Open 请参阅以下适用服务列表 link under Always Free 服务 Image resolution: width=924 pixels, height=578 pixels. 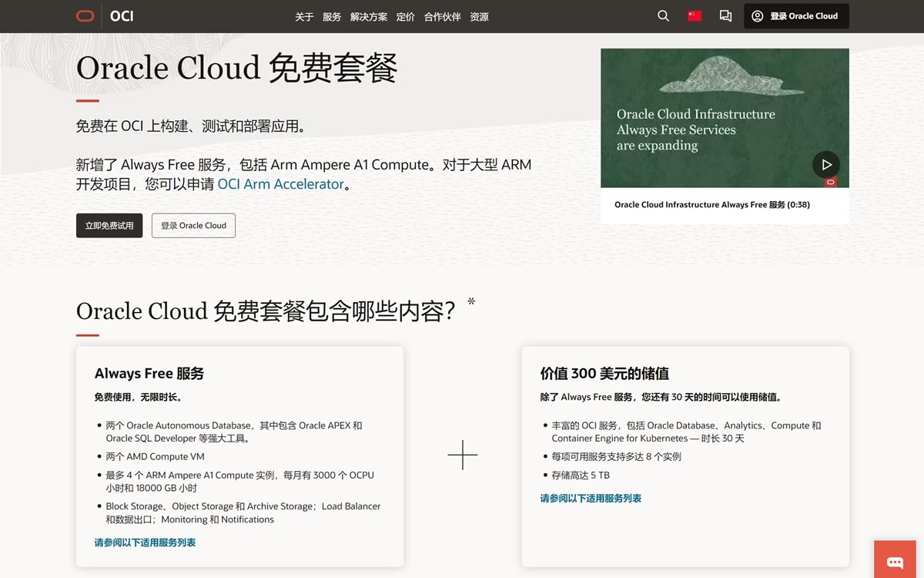tap(145, 543)
